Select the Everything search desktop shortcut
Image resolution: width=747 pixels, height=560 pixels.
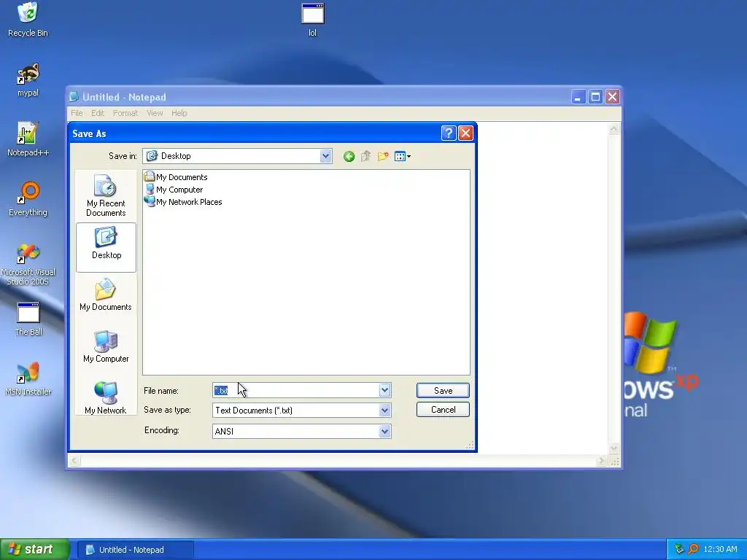[28, 199]
